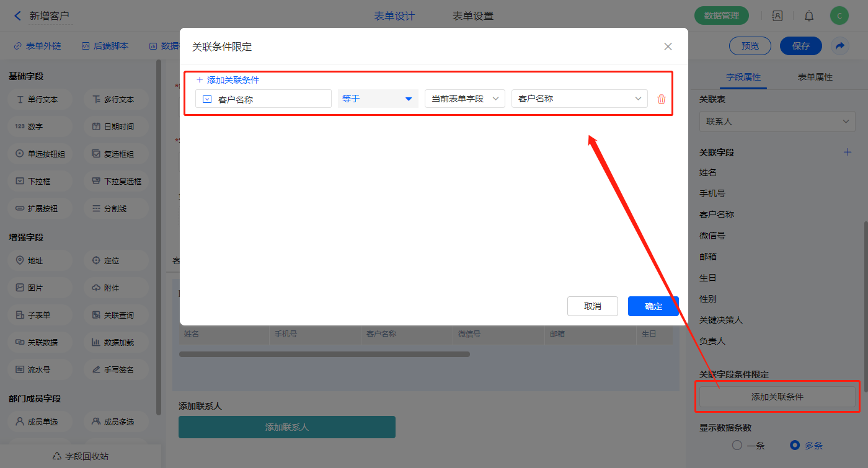Close the 关联条件限定 dialog
This screenshot has height=468, width=868.
point(668,46)
